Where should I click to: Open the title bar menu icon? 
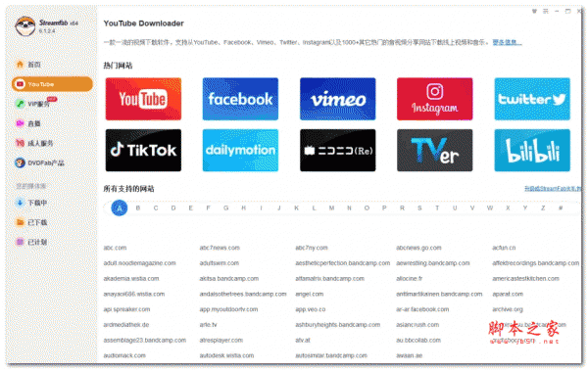click(x=545, y=11)
